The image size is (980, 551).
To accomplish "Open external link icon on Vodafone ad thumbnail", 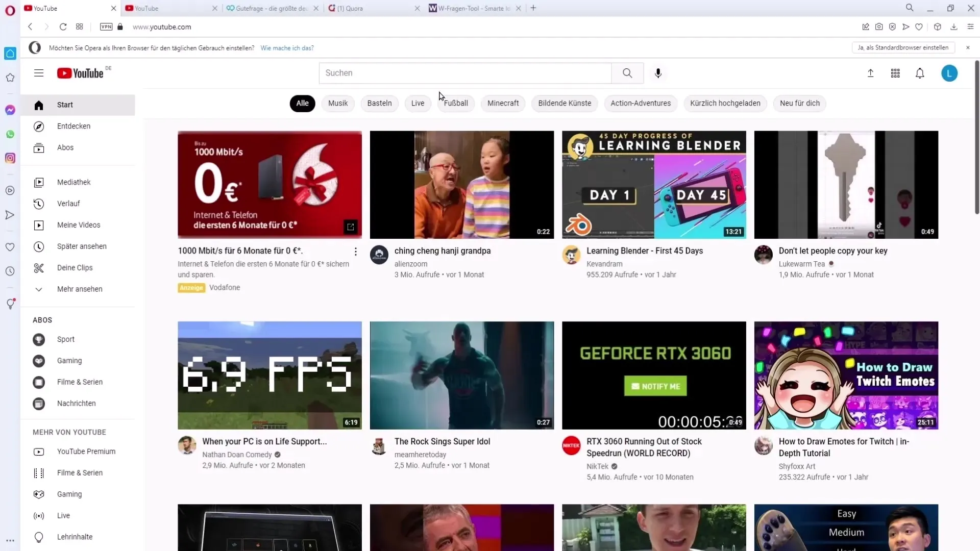I will (351, 227).
